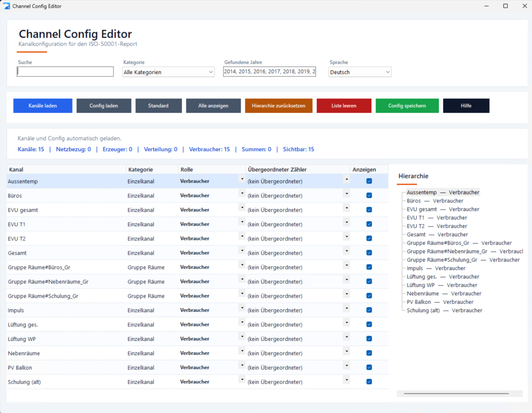532x413 pixels.
Task: Focus the Suche search input field
Action: click(x=65, y=72)
